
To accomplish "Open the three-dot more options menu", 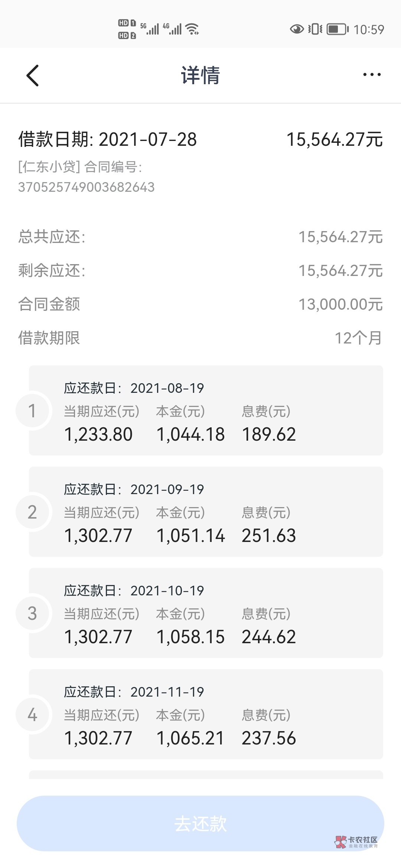I will click(372, 75).
